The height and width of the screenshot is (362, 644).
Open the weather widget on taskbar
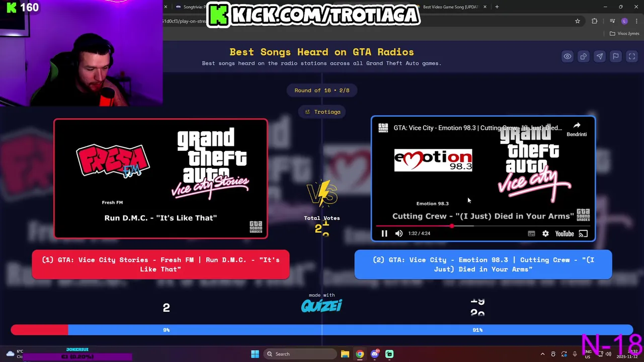click(x=14, y=354)
